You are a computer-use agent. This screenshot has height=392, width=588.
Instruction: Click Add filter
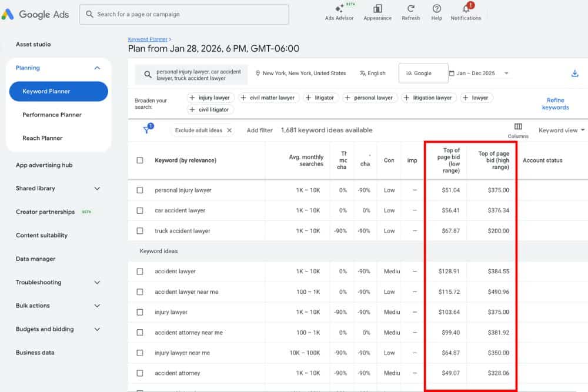(259, 130)
